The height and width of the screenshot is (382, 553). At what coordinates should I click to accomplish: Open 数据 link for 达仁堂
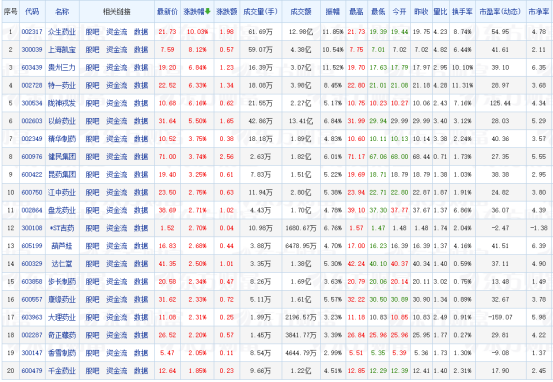(x=141, y=263)
